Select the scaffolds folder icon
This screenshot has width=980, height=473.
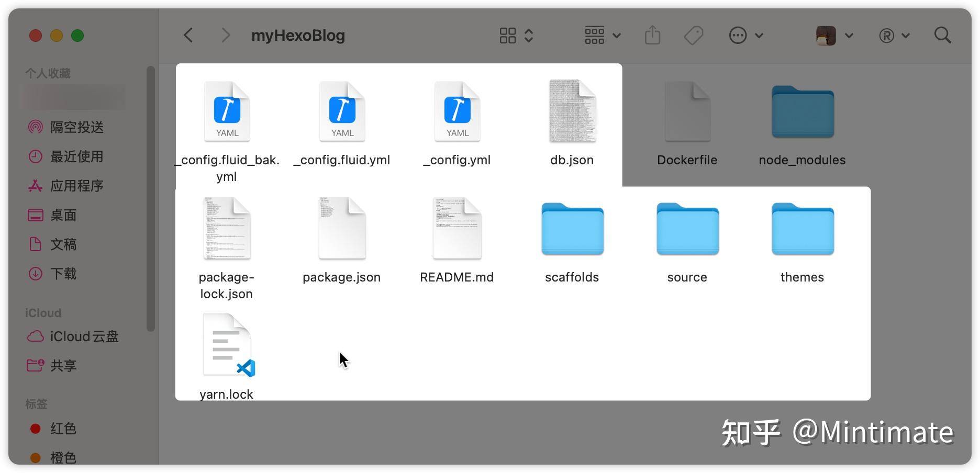[572, 229]
